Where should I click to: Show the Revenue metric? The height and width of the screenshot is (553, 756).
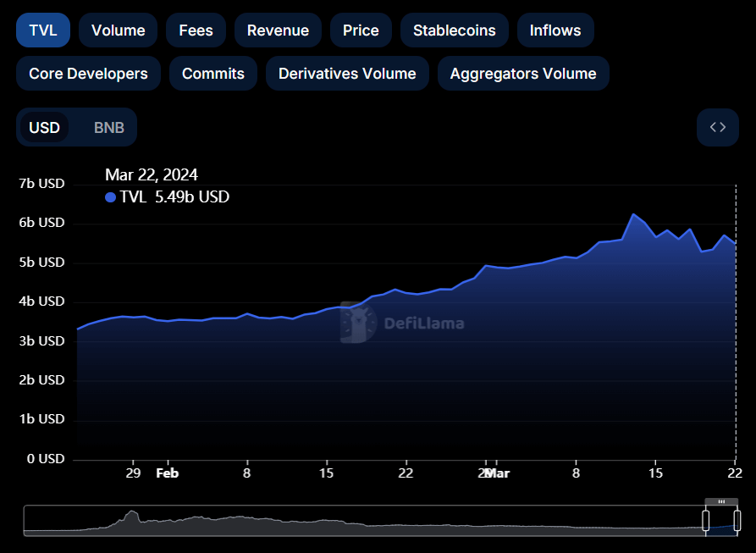(278, 30)
